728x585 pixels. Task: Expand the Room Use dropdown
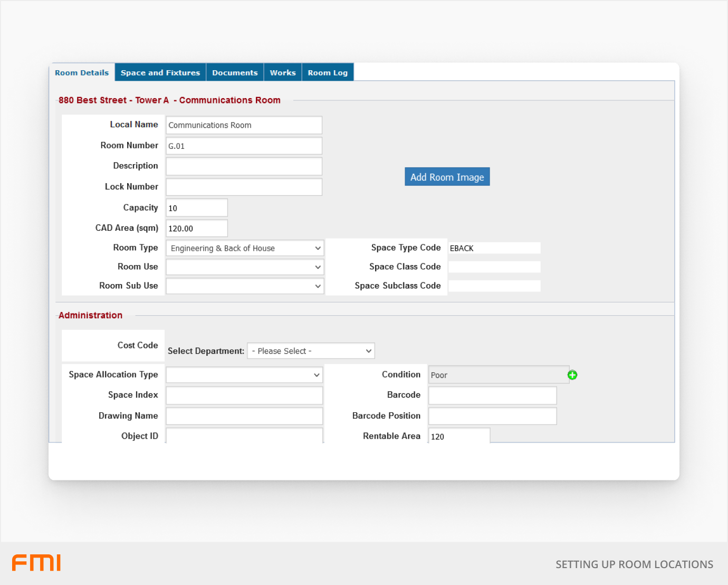245,267
